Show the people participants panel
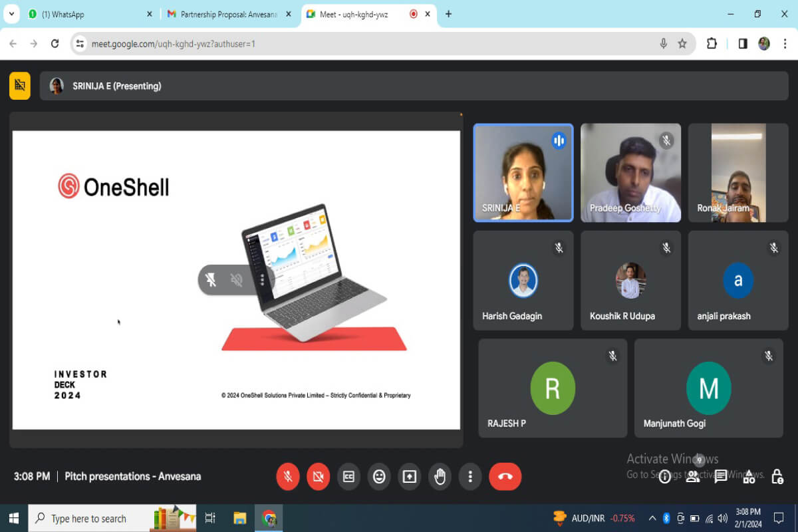This screenshot has width=798, height=532. (x=692, y=477)
